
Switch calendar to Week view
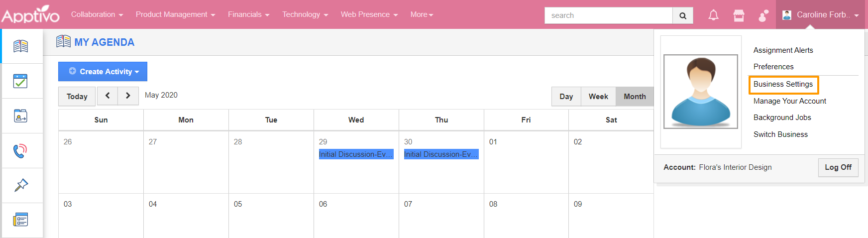click(598, 97)
